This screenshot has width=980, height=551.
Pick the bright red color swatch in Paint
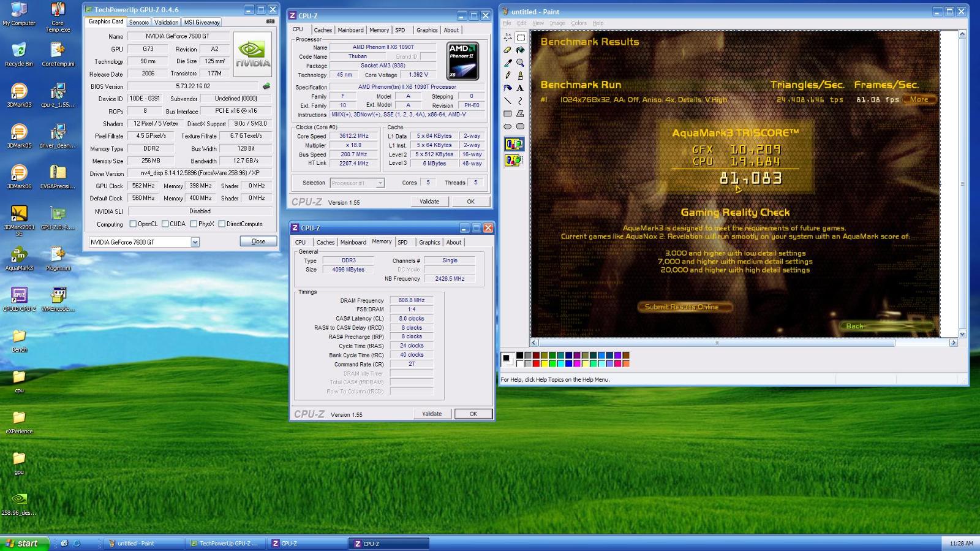pos(536,363)
